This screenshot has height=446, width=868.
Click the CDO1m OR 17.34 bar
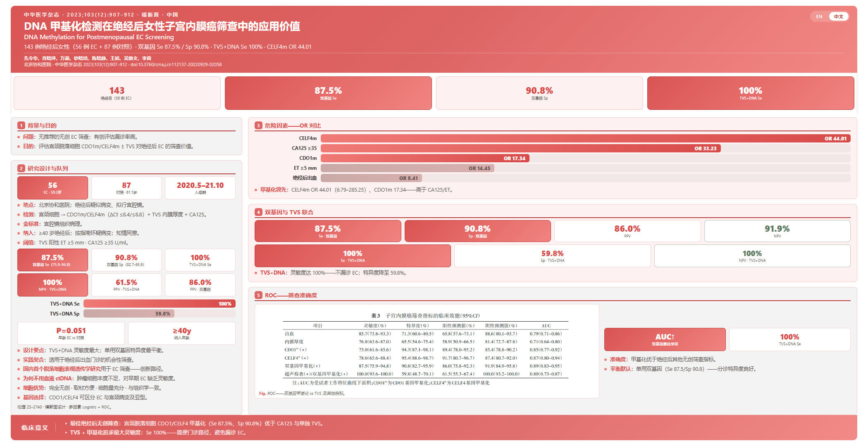[x=425, y=158]
